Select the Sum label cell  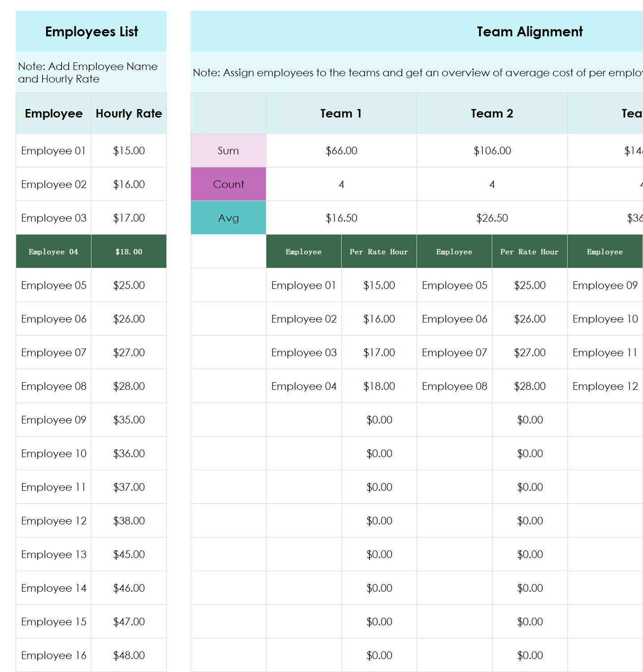228,150
